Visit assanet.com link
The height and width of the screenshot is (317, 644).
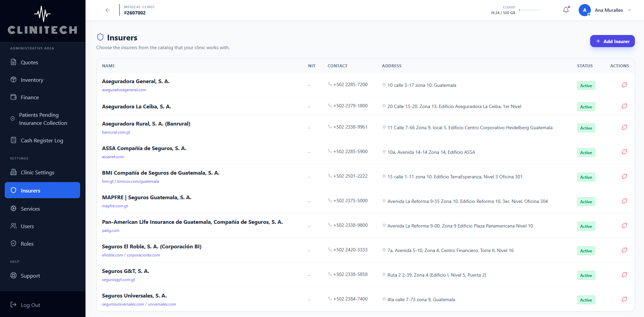113,157
